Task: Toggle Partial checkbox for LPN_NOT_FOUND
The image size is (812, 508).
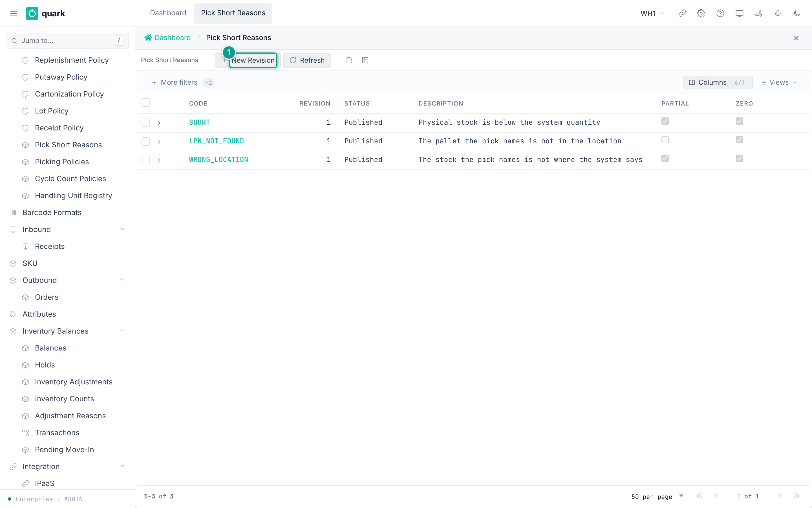Action: tap(665, 140)
